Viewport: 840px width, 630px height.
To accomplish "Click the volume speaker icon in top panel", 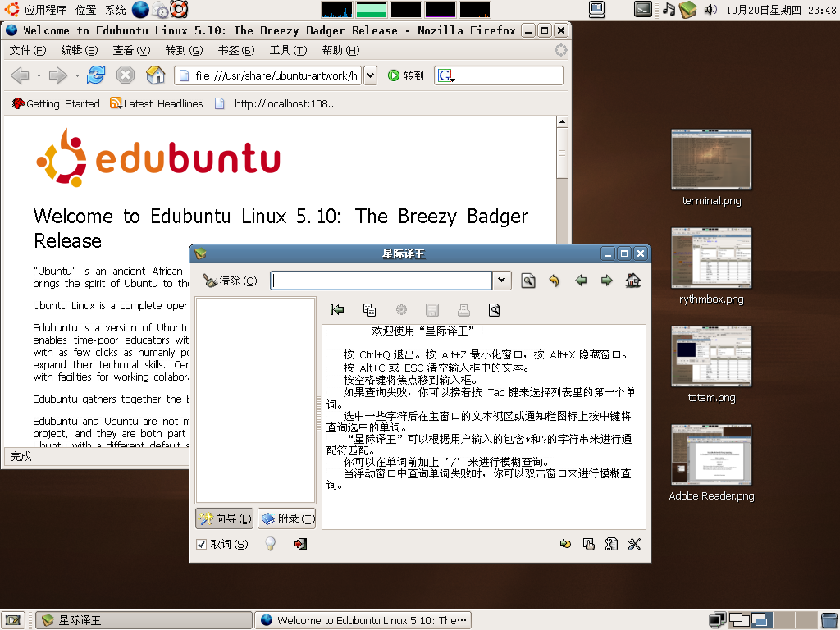I will coord(710,9).
